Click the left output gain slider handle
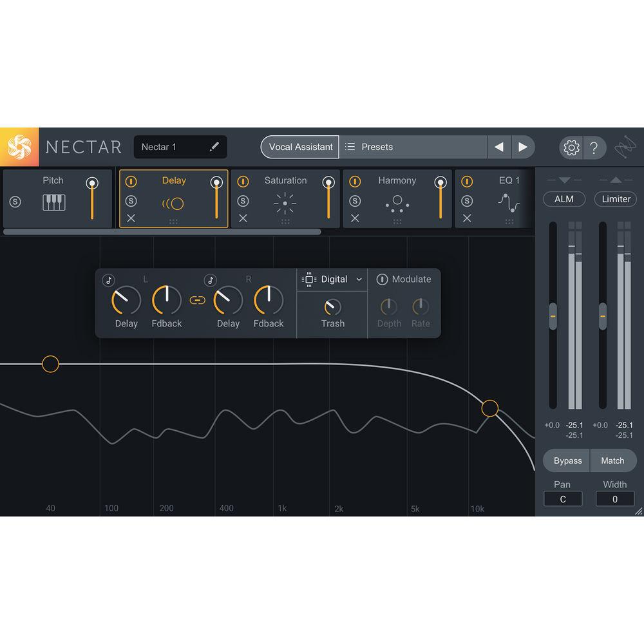Screen dimensions: 644x644 (x=554, y=316)
